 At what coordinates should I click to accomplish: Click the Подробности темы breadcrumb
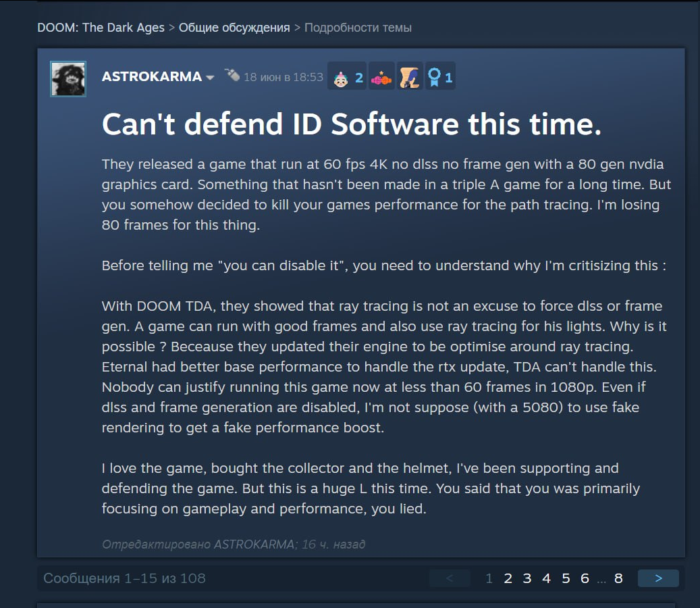(358, 28)
